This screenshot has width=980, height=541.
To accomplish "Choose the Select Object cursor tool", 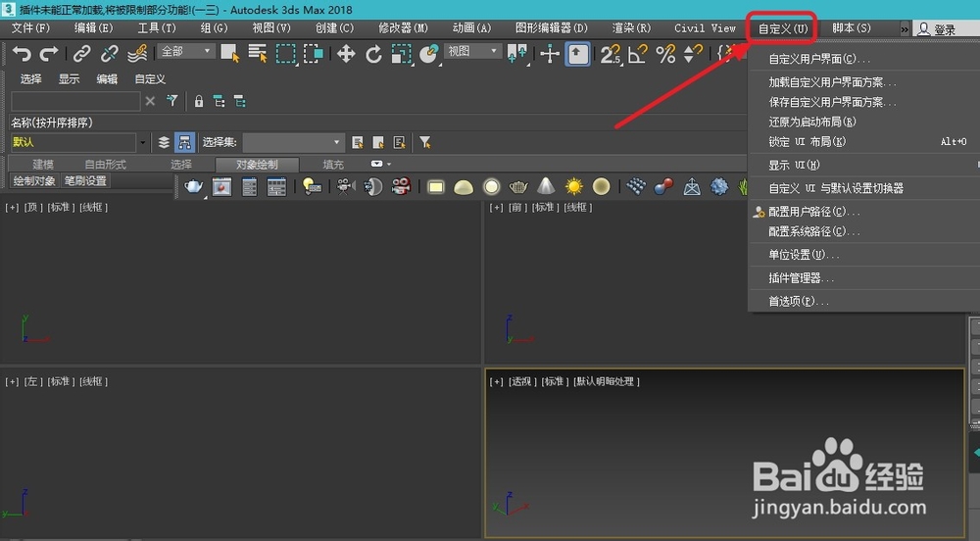I will [230, 54].
